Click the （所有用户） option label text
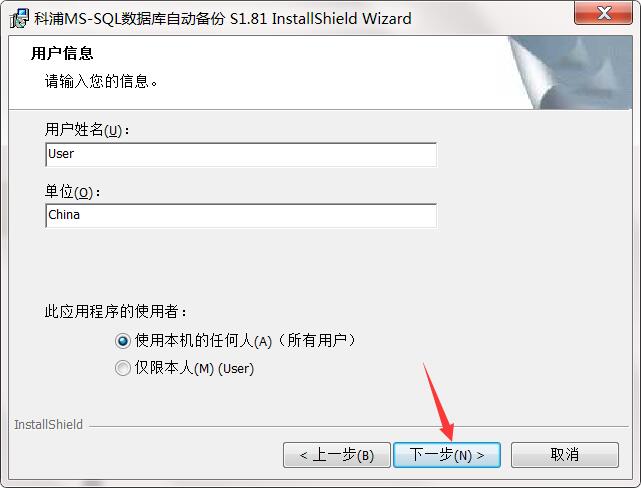 tap(317, 340)
